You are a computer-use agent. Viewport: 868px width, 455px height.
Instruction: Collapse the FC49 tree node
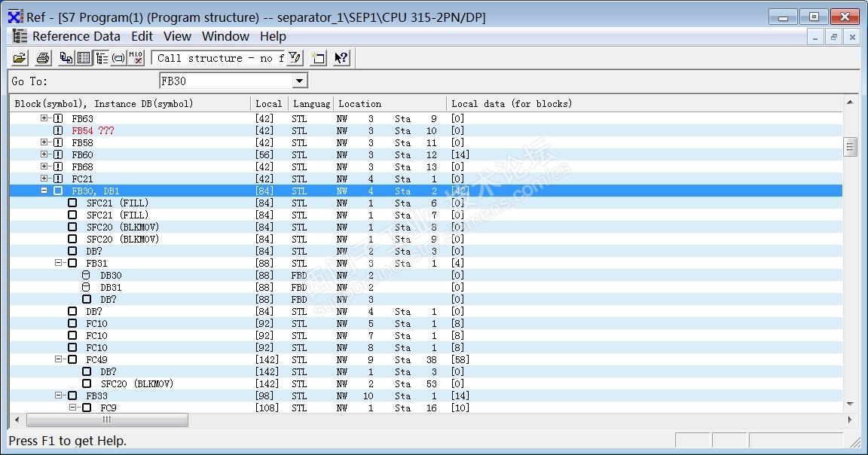(58, 359)
